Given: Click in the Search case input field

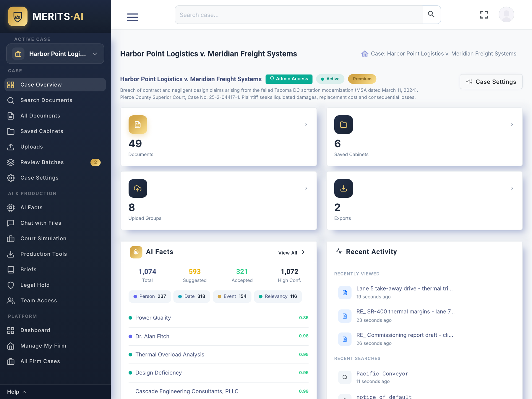Looking at the screenshot, I should pos(299,14).
